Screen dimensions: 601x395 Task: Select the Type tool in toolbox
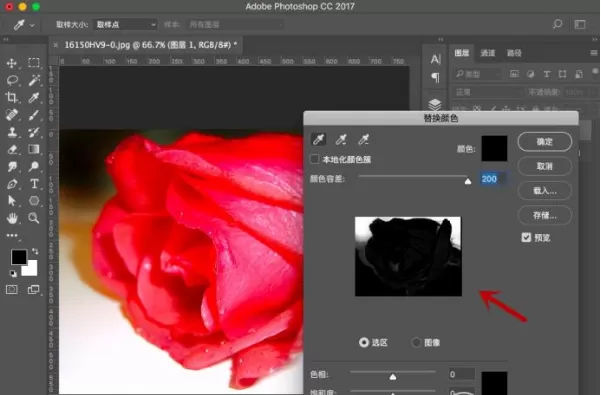click(34, 184)
